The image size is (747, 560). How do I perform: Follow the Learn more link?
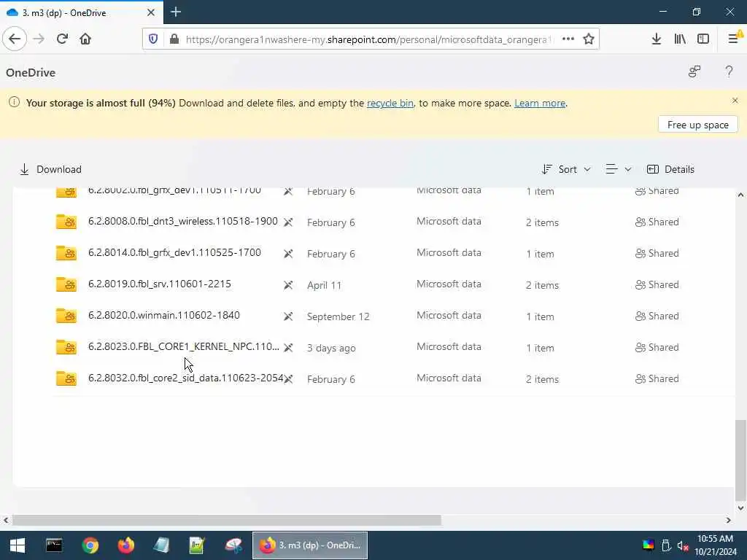pyautogui.click(x=541, y=103)
